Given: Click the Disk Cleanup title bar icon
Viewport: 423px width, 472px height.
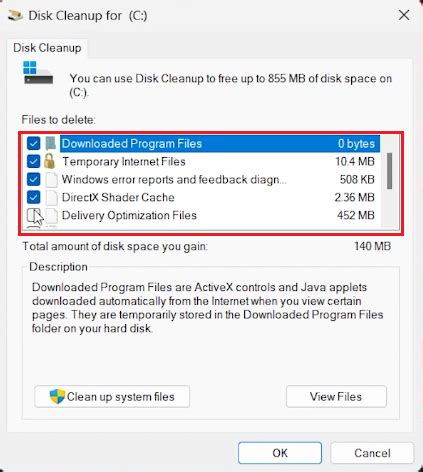Looking at the screenshot, I should tap(15, 15).
